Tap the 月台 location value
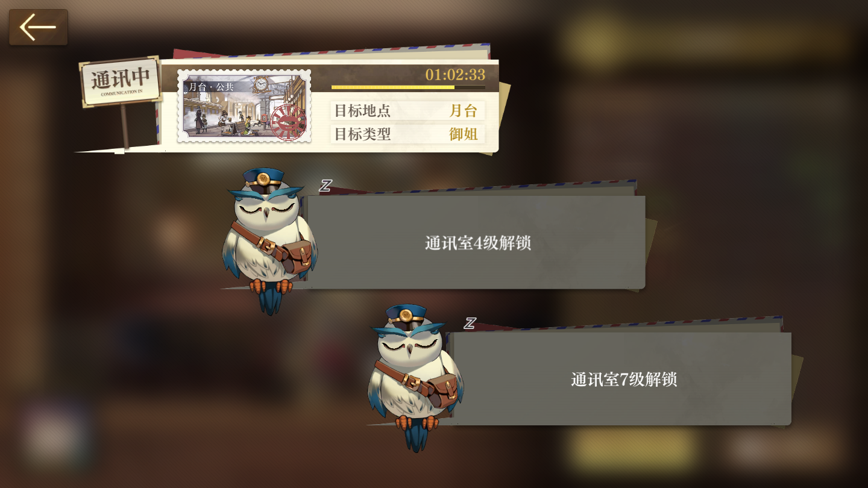868x488 pixels. click(x=463, y=111)
